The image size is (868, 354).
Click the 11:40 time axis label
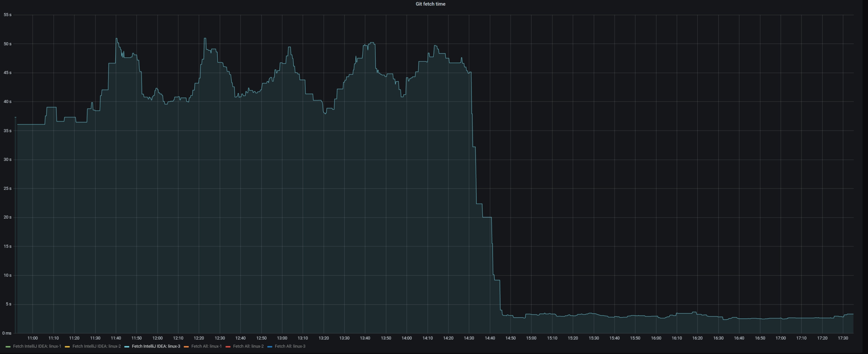tap(116, 338)
